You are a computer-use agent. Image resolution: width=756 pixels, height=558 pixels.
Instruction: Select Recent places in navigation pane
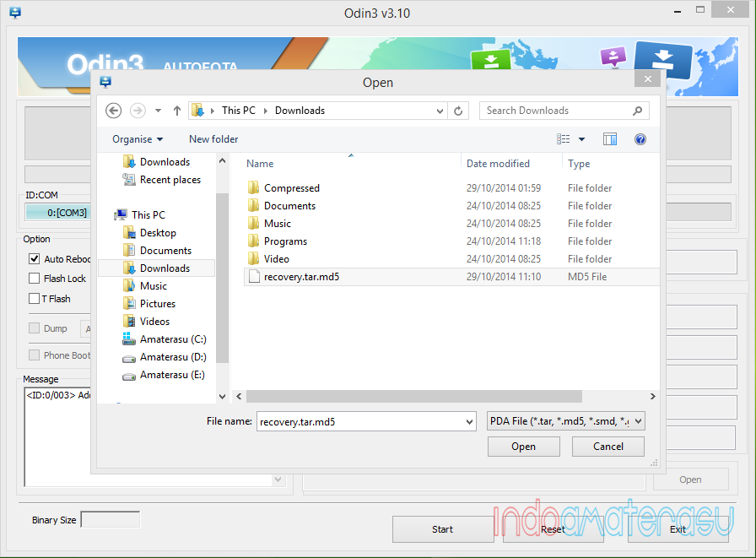(x=161, y=180)
